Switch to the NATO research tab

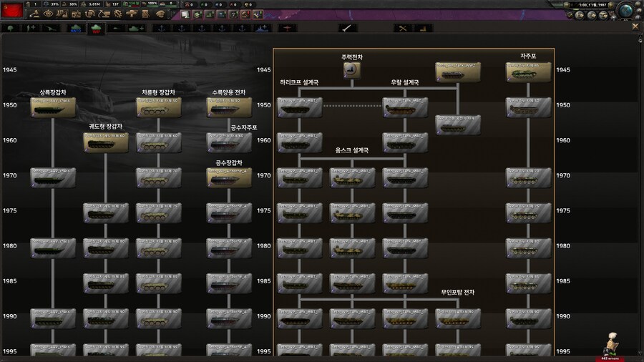[75, 29]
